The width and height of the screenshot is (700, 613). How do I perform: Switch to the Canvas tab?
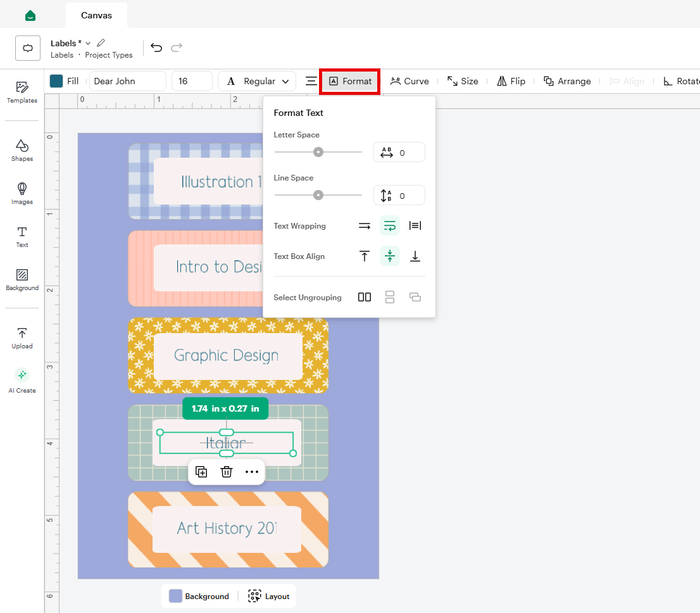coord(96,15)
